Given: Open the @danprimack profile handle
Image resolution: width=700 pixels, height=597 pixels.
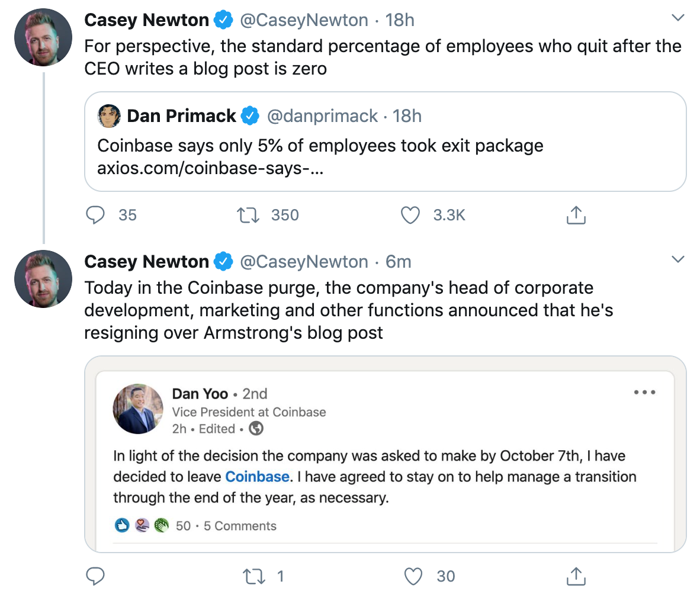Looking at the screenshot, I should (x=322, y=116).
